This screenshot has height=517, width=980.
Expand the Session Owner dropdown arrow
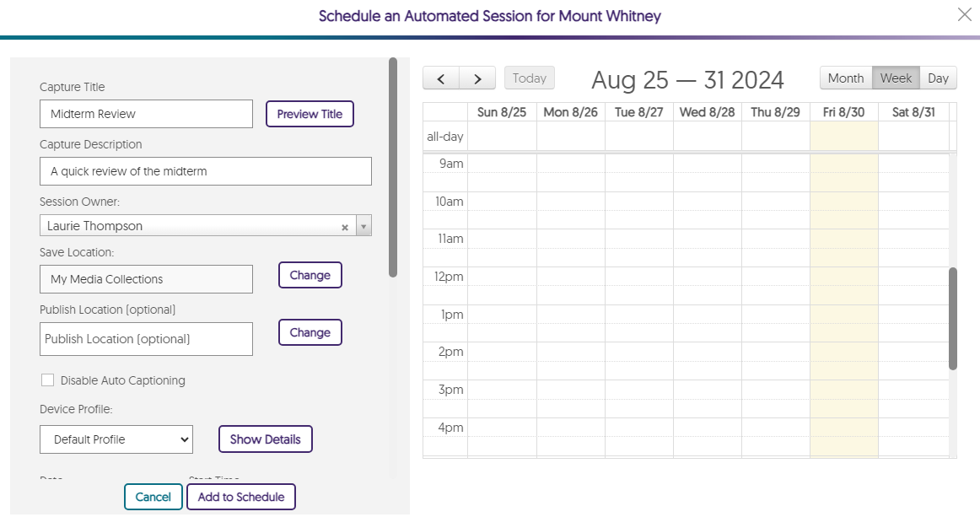363,226
